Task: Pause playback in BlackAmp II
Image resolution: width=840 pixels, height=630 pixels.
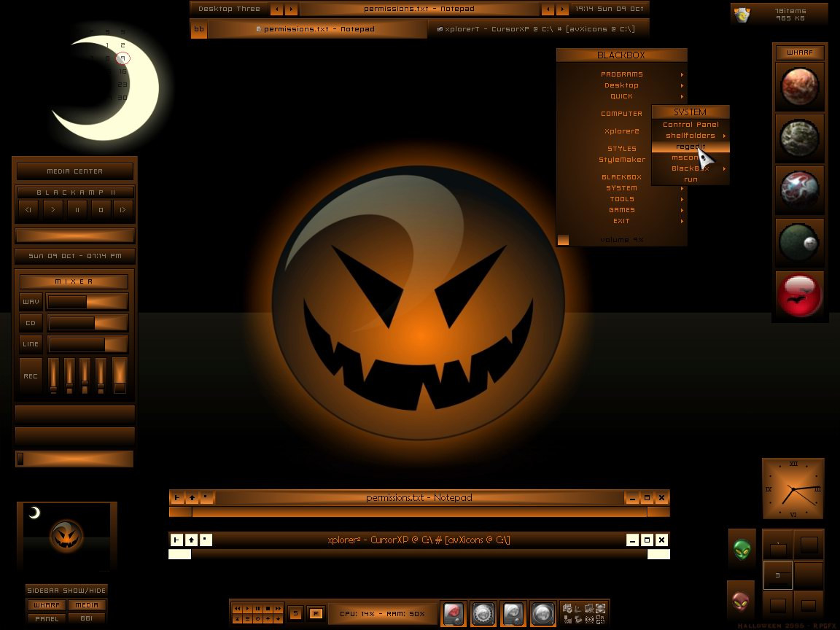Action: point(77,209)
